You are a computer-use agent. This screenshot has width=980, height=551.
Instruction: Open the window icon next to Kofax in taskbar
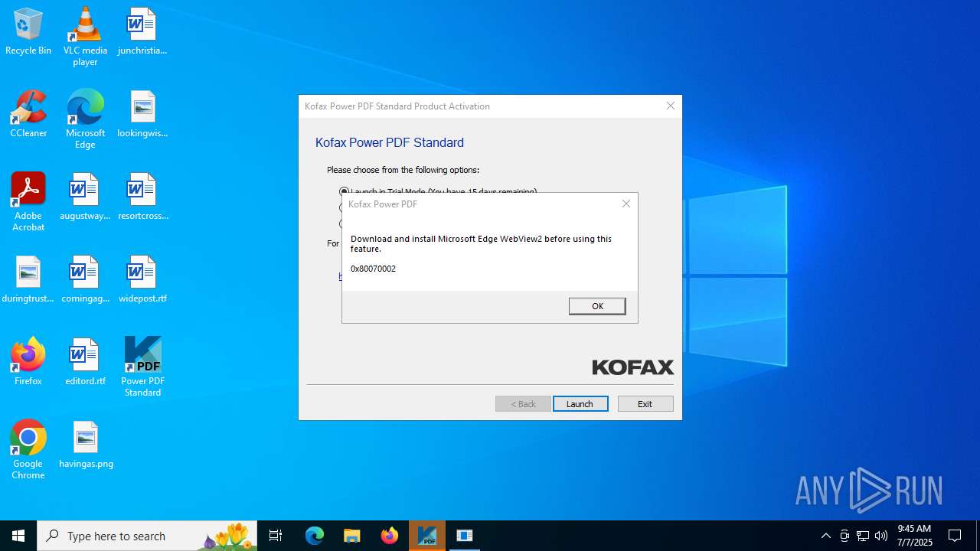click(465, 536)
